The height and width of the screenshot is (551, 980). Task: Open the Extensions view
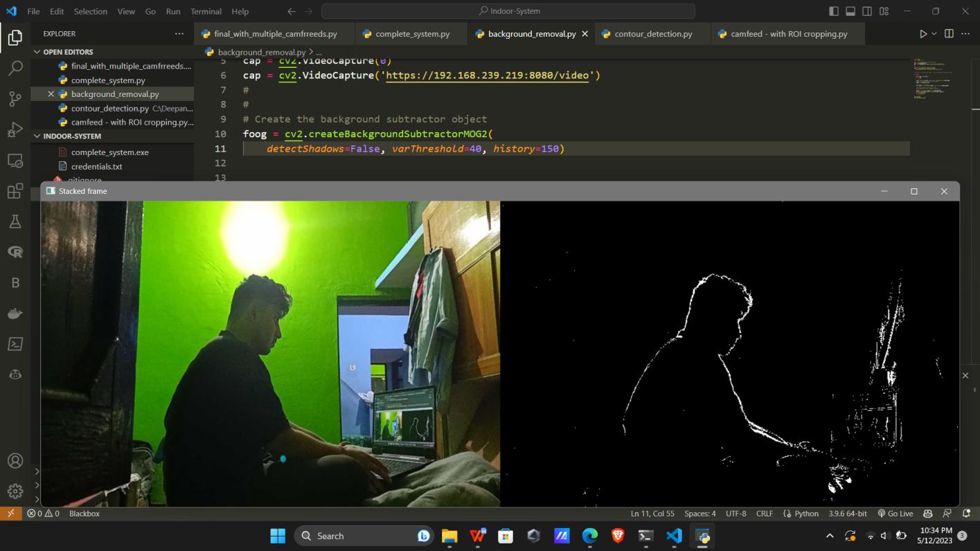pos(15,191)
